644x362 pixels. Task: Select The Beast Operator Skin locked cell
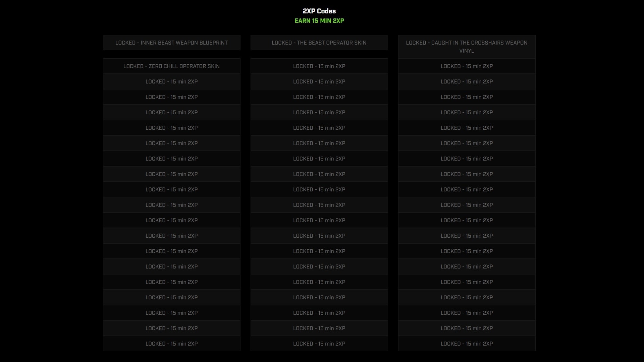point(319,43)
